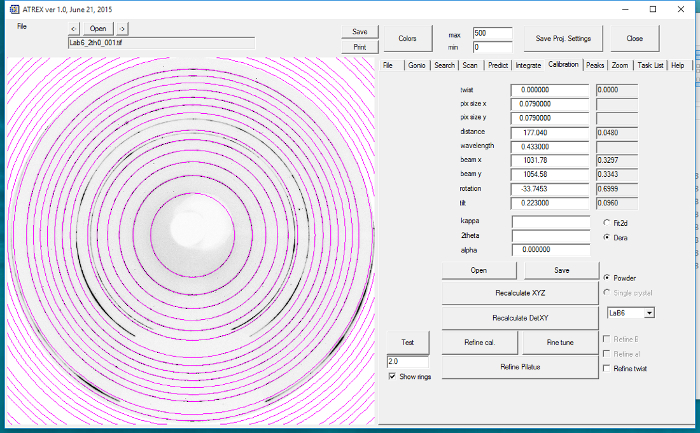Select the Powder radio option
This screenshot has height=433, width=700.
606,276
